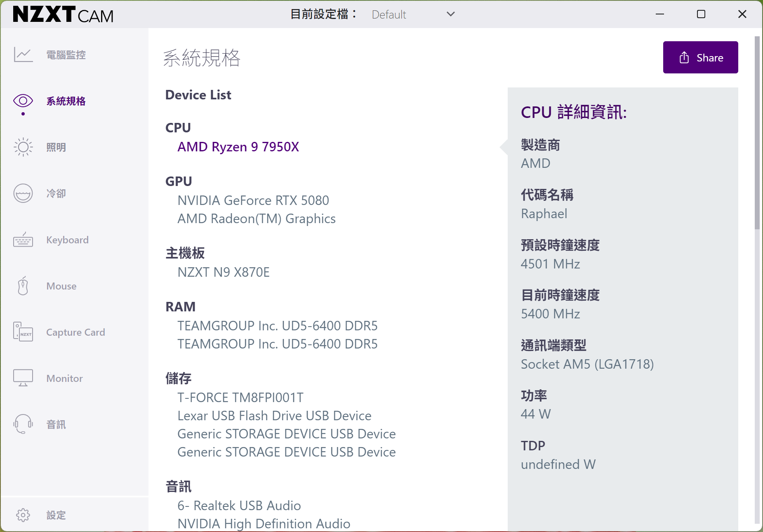Open the 冷卻 section

coord(56,193)
